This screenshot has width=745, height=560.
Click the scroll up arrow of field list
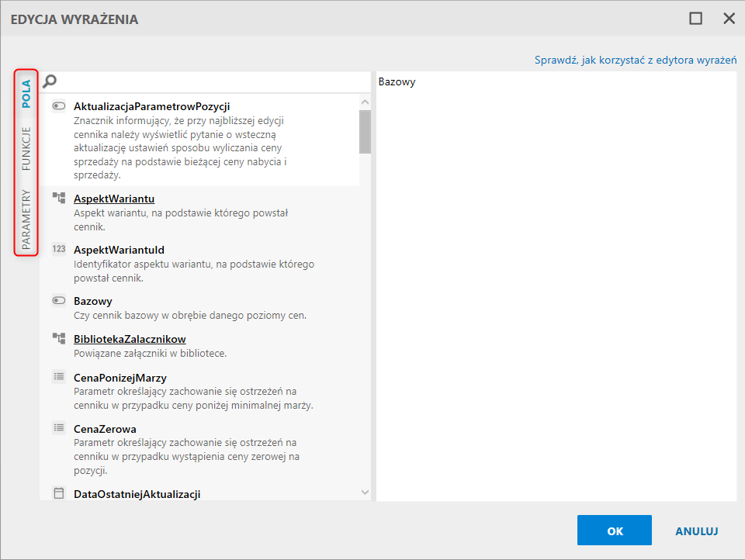point(366,102)
